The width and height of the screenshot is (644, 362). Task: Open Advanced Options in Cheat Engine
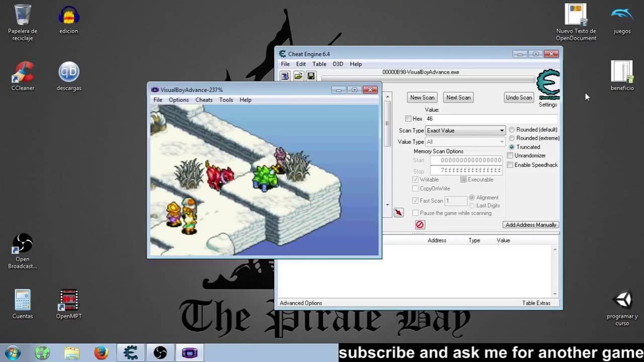click(x=301, y=303)
